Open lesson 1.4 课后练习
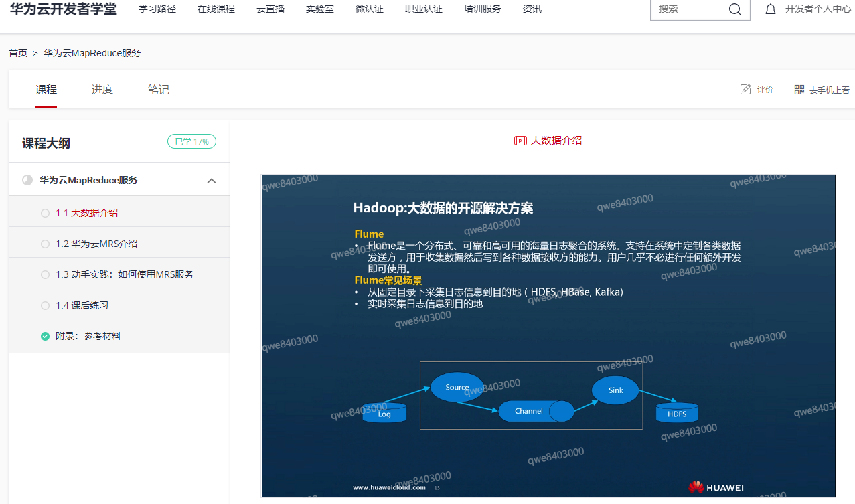Image resolution: width=855 pixels, height=504 pixels. click(82, 305)
